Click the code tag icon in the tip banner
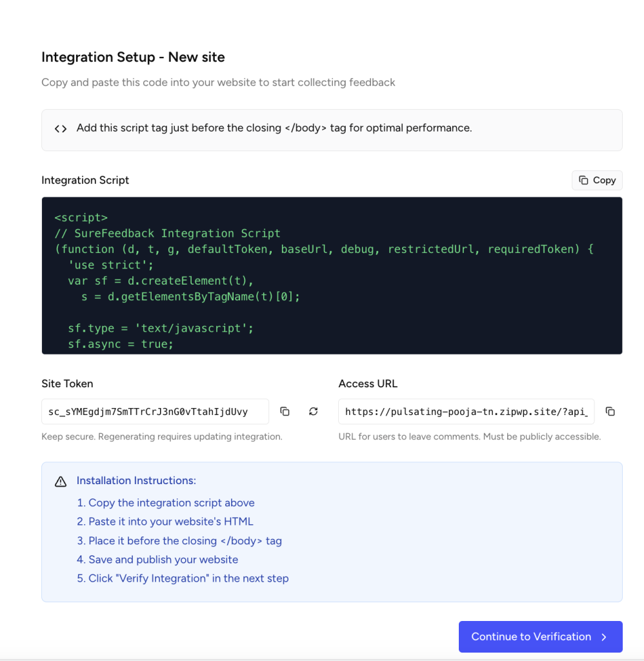Viewport: 644px width, 661px height. 59,128
